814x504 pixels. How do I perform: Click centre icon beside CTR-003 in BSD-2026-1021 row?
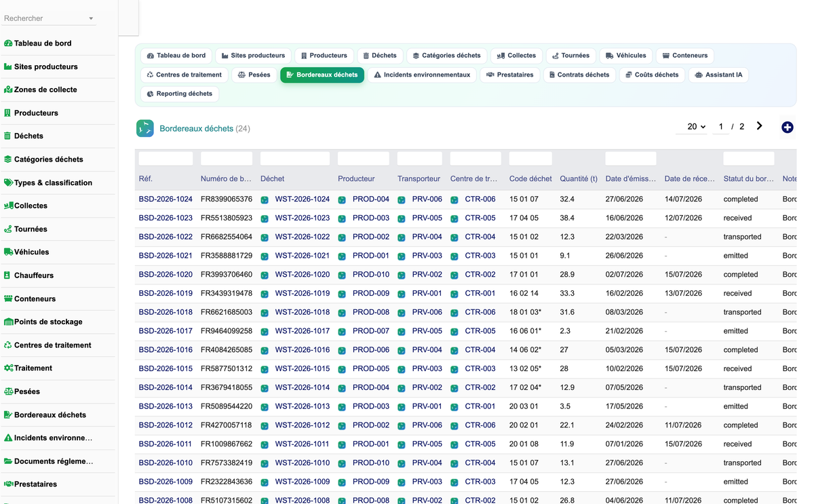pyautogui.click(x=454, y=256)
